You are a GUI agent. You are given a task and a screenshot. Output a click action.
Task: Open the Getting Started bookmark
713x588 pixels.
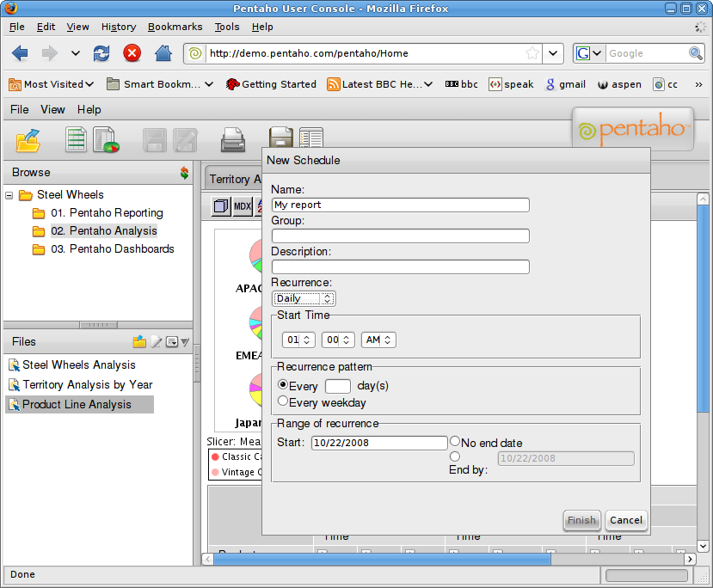271,84
